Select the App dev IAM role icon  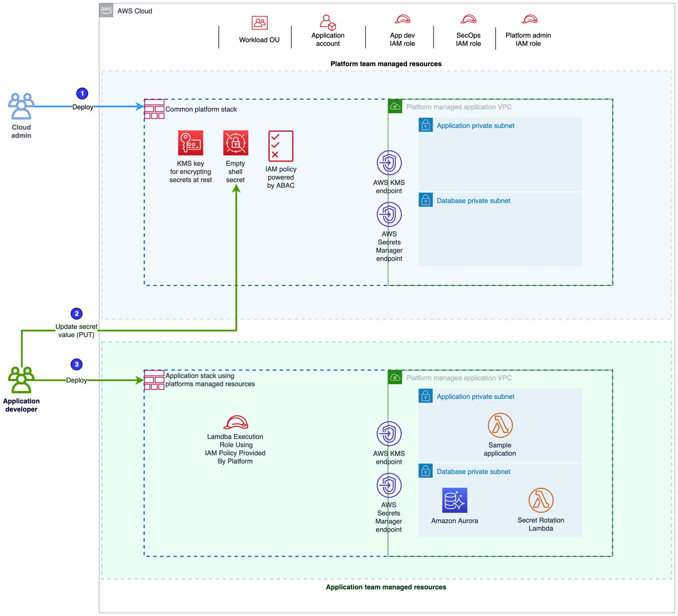(x=402, y=20)
